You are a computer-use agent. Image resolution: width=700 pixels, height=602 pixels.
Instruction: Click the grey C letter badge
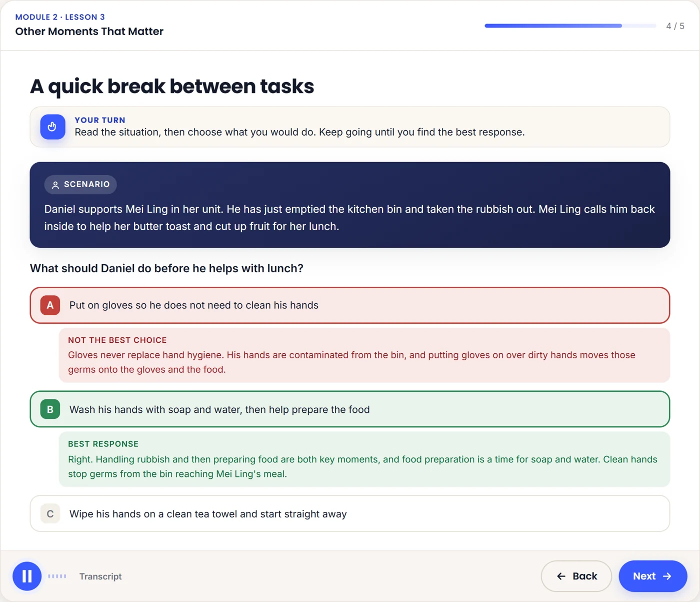click(x=50, y=513)
